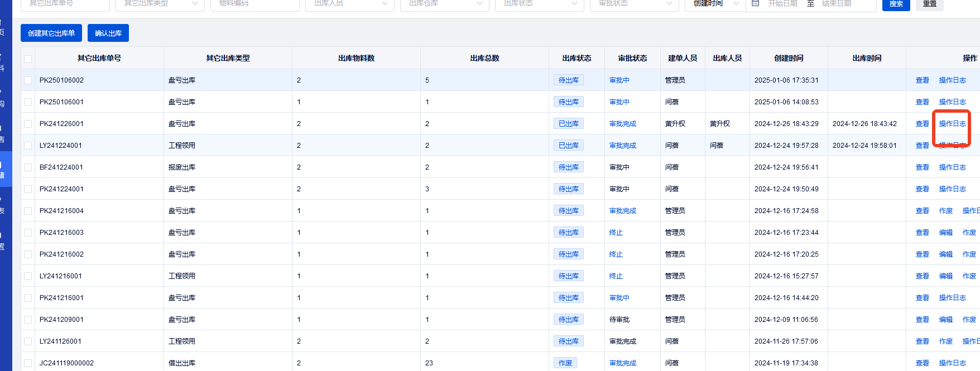980x371 pixels.
Task: Open the 出库人员 dropdown filter
Action: pos(349,3)
